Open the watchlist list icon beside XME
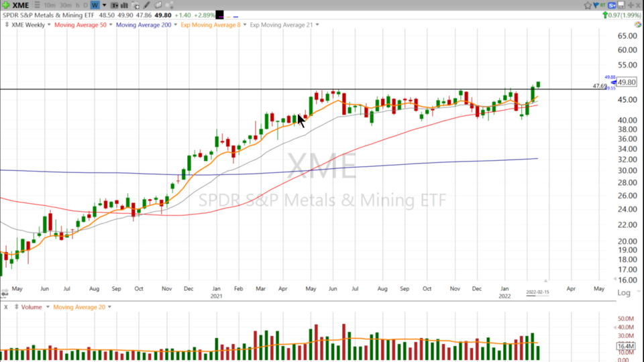644x362 pixels. tap(37, 5)
